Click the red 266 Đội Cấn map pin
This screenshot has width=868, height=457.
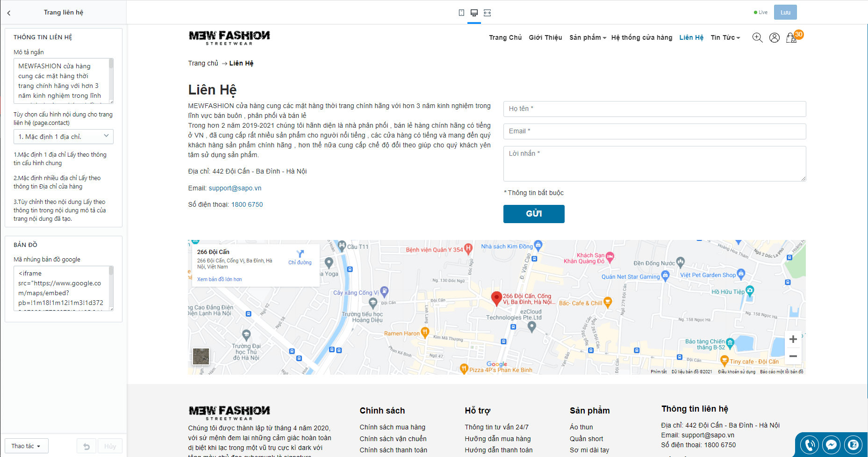coord(496,298)
